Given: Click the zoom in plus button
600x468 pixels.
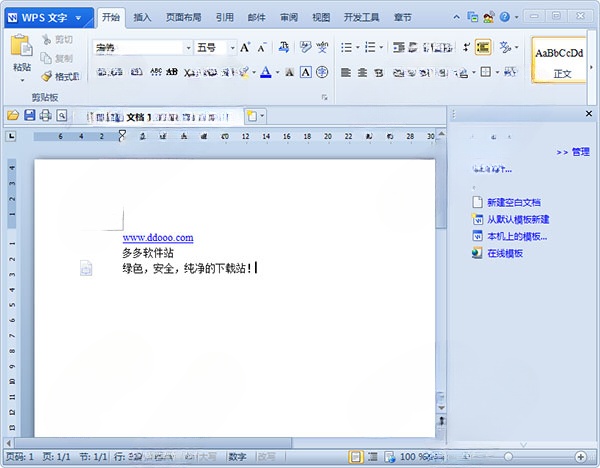Looking at the screenshot, I should click(580, 457).
